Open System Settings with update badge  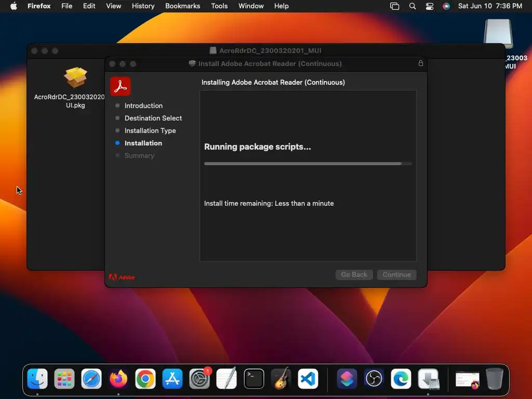click(199, 379)
